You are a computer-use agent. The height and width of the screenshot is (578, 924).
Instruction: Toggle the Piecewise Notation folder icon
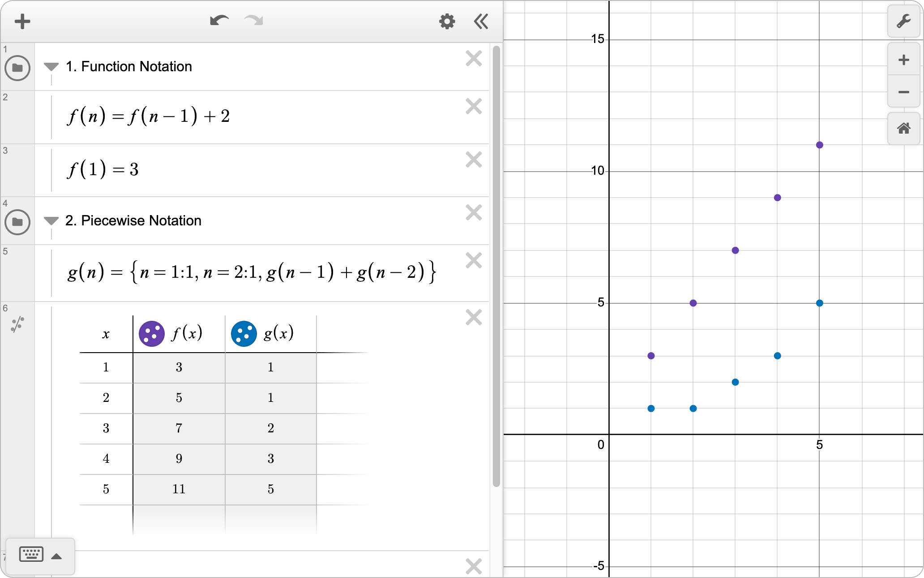[17, 222]
